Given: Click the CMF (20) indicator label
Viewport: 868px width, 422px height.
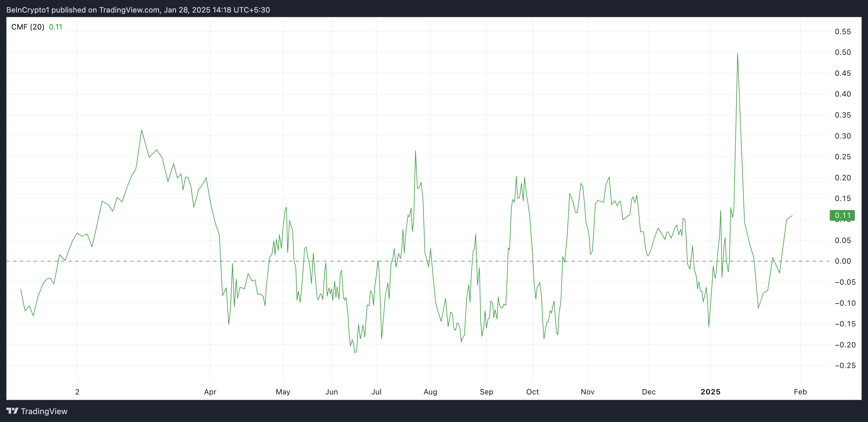Looking at the screenshot, I should pos(28,27).
